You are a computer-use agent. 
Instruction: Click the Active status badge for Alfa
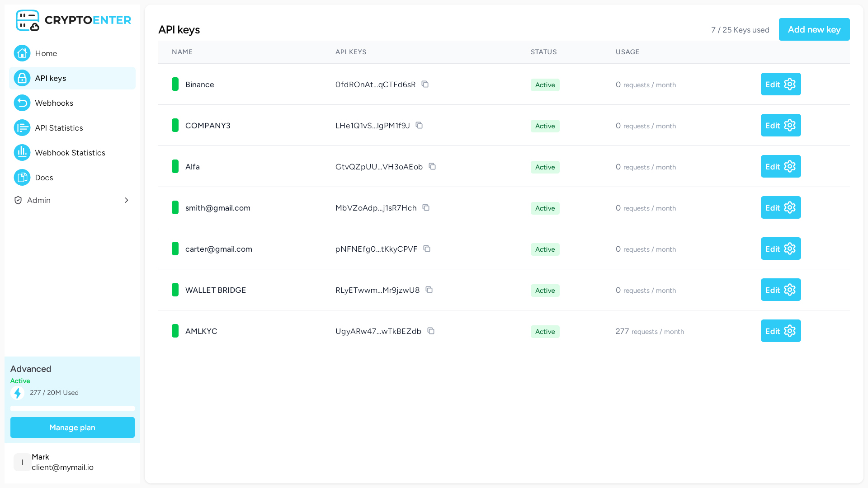(x=545, y=167)
